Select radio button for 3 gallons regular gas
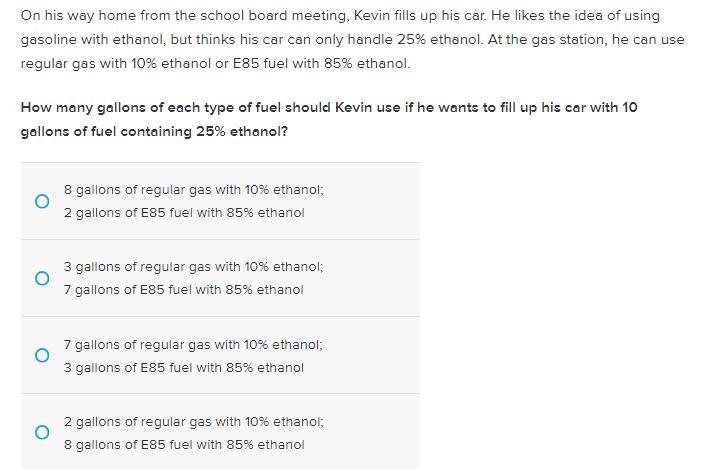 (x=42, y=278)
